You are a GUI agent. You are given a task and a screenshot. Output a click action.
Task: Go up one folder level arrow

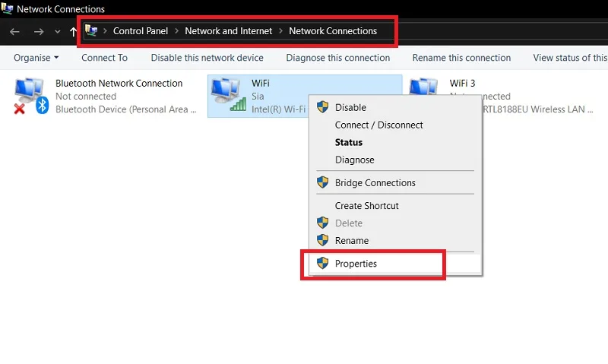(x=73, y=31)
